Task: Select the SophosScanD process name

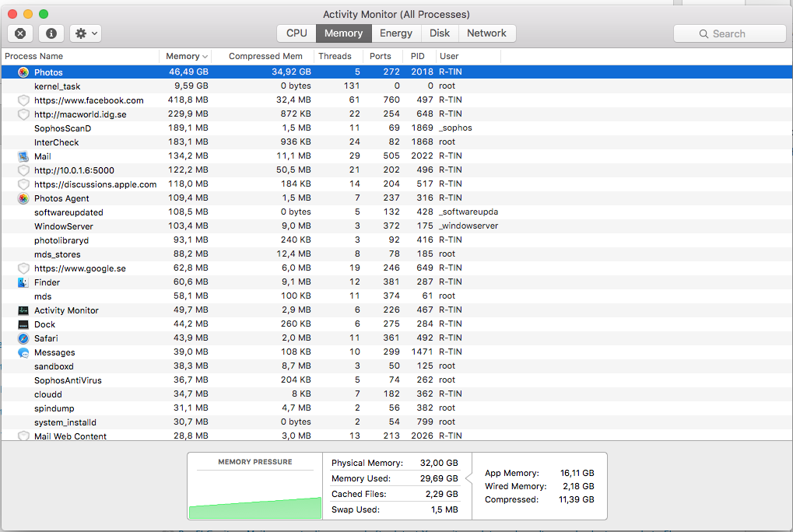Action: point(63,128)
